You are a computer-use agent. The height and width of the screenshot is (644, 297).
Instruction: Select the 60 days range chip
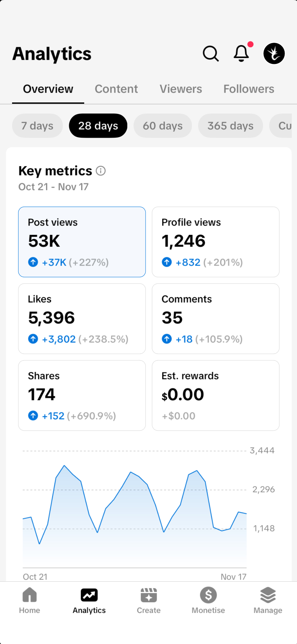[x=163, y=126]
